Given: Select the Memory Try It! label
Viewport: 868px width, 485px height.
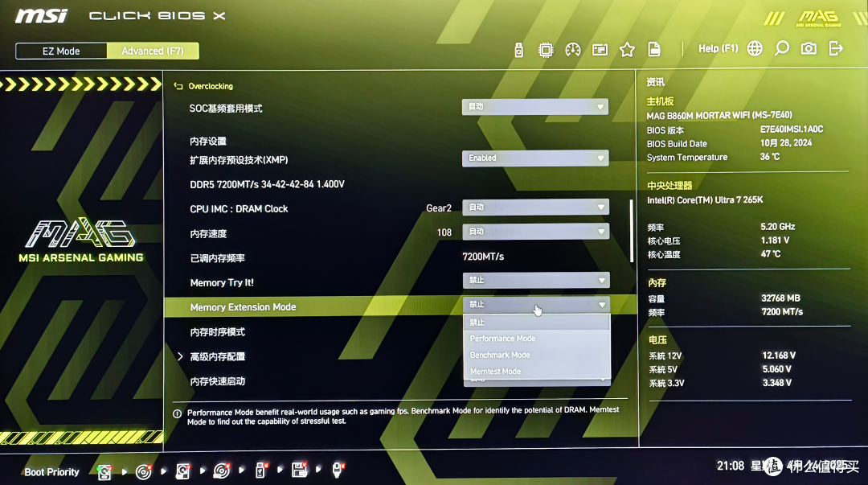Looking at the screenshot, I should pyautogui.click(x=222, y=282).
